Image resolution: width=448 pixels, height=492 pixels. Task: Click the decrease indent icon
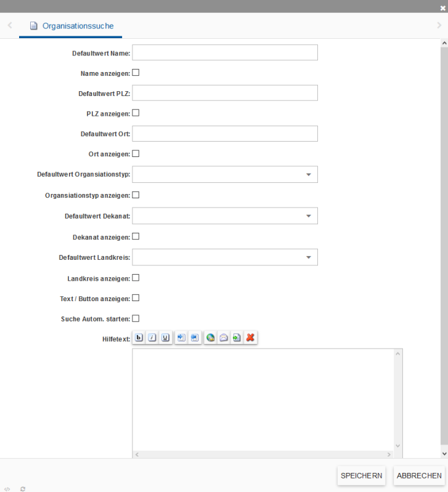pyautogui.click(x=194, y=337)
